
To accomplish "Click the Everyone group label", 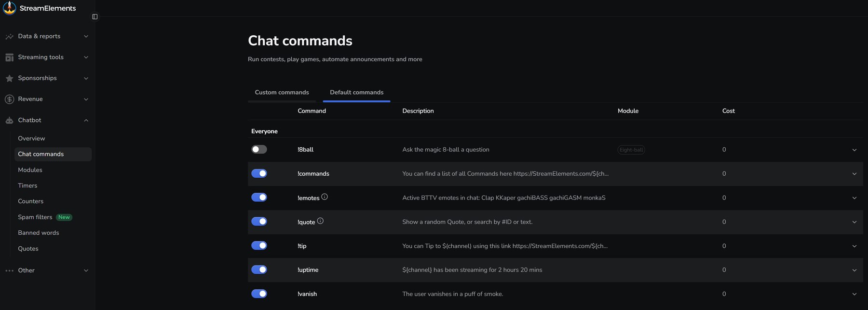I will [264, 131].
